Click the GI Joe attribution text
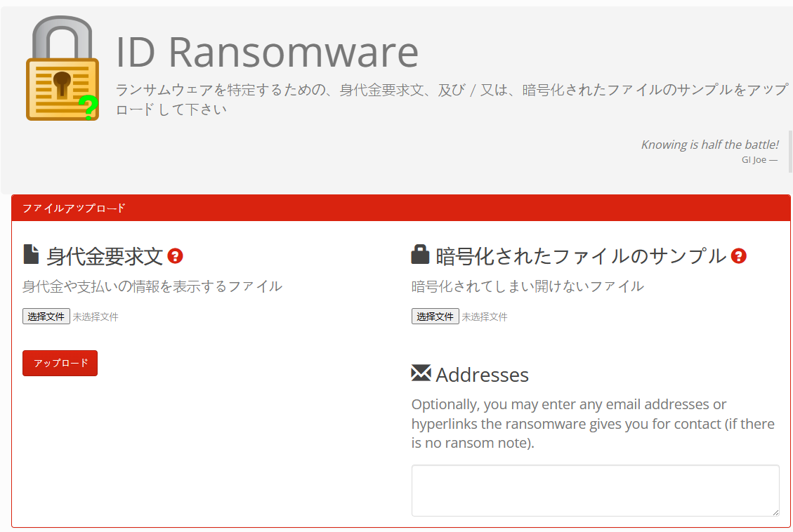Image resolution: width=793 pixels, height=532 pixels. click(759, 159)
